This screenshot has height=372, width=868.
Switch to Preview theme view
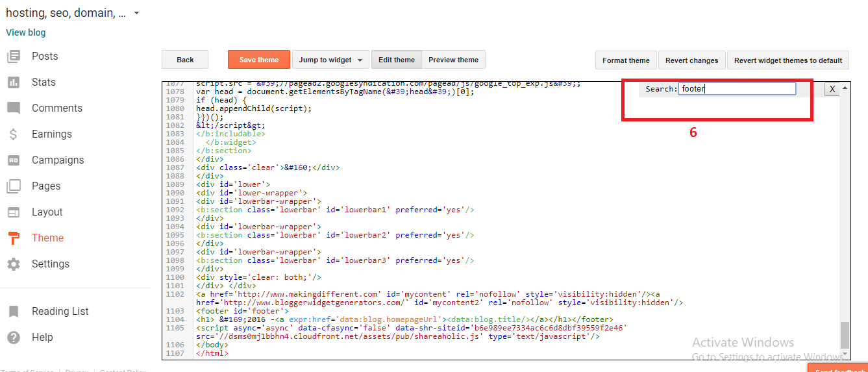[x=453, y=60]
